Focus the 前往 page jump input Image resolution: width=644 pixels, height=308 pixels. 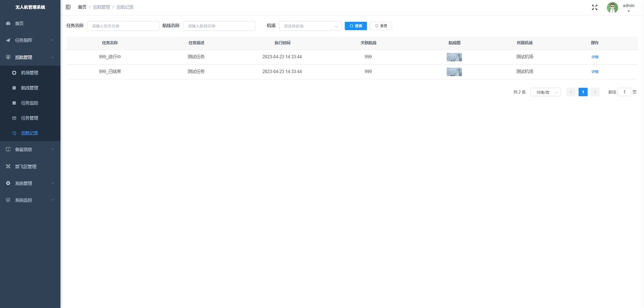(624, 92)
